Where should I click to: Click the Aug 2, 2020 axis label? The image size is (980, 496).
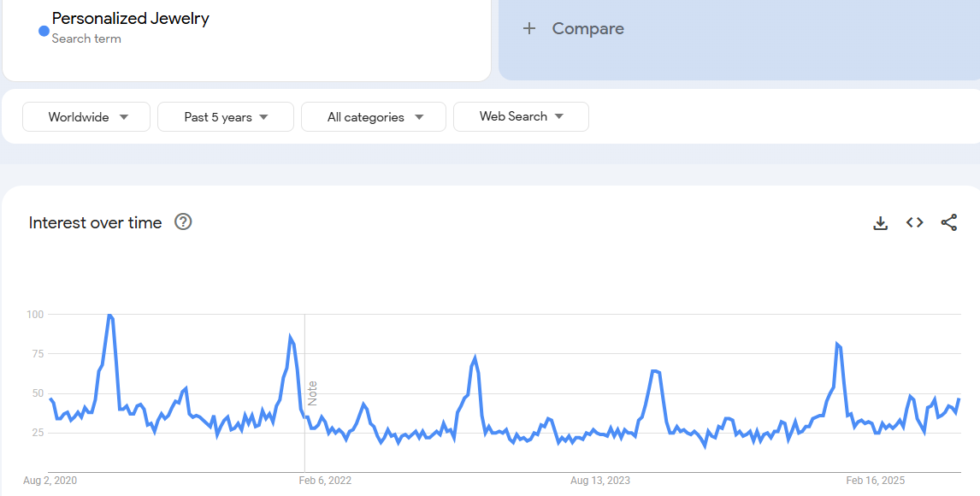tap(50, 481)
